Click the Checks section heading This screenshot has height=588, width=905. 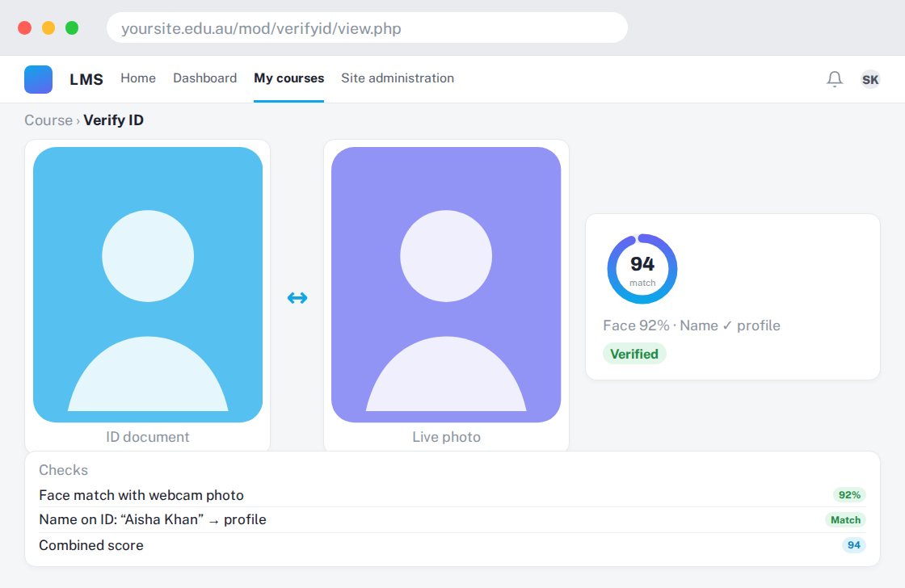64,470
